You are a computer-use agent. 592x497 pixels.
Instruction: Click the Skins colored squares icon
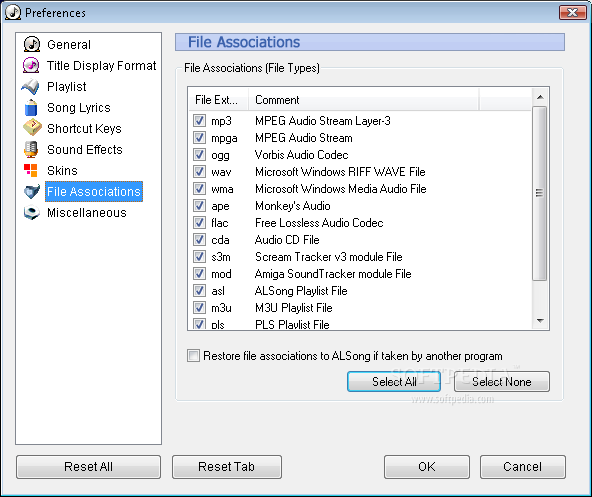click(31, 170)
